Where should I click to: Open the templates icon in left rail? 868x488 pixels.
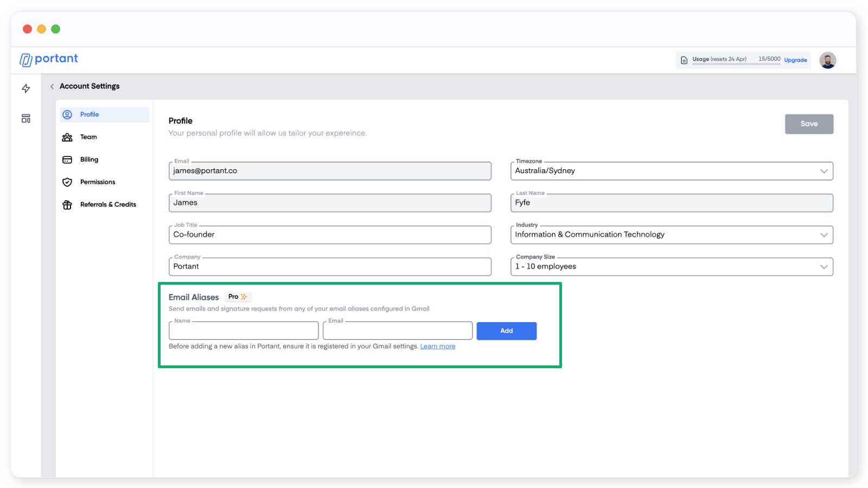(x=26, y=119)
